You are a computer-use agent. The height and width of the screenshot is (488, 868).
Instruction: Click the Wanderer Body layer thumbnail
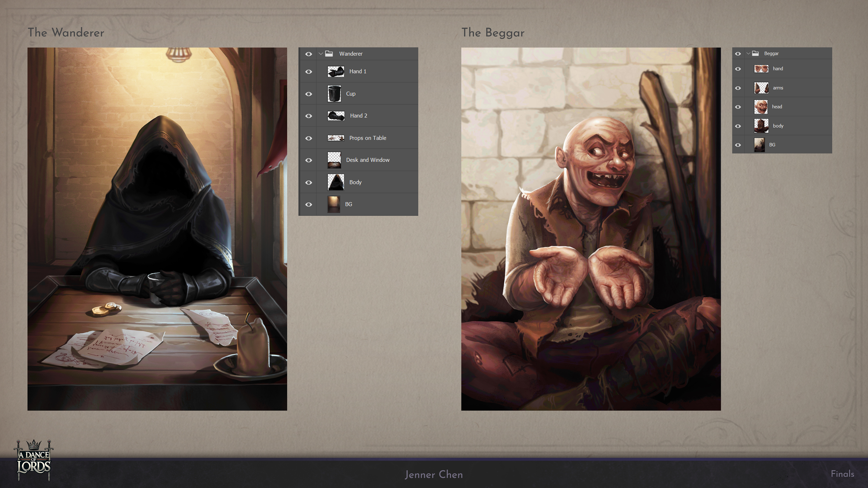(x=336, y=182)
